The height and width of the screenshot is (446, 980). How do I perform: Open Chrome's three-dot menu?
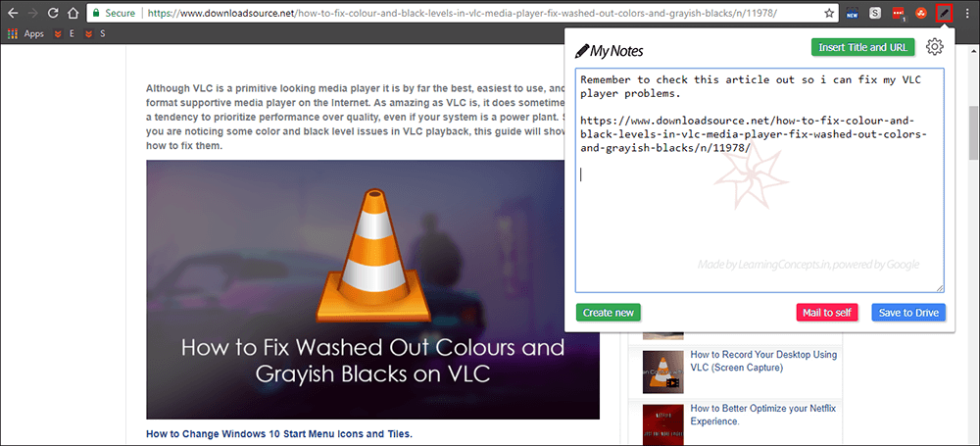[967, 13]
